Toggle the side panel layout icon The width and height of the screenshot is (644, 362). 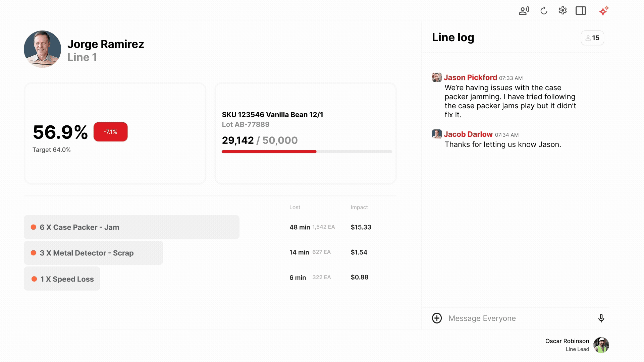click(581, 11)
